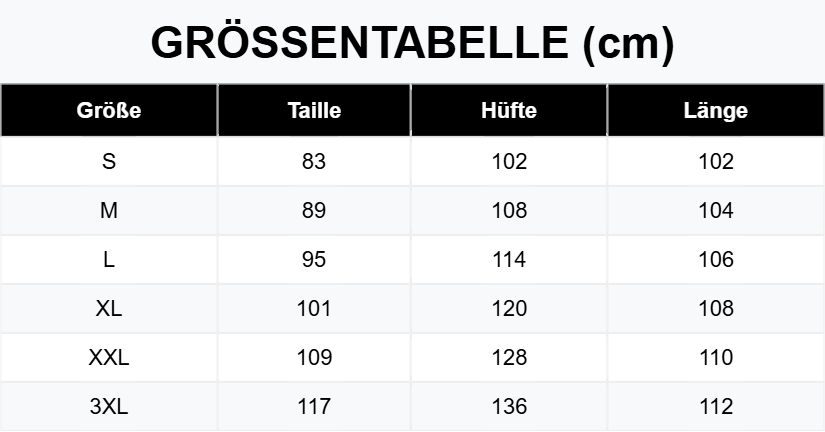Select the XXL size row label

(x=109, y=358)
